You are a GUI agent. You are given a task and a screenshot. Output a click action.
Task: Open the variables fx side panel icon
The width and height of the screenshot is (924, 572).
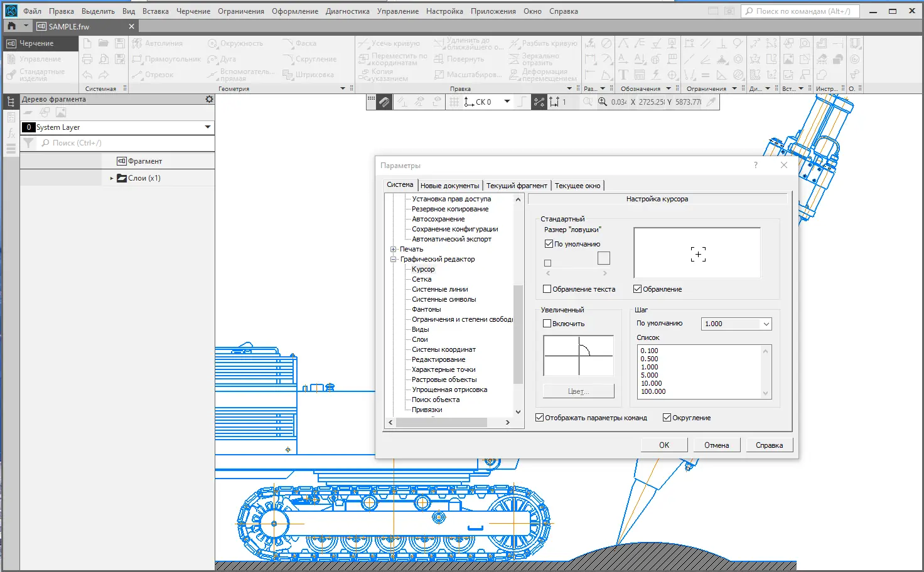11,133
